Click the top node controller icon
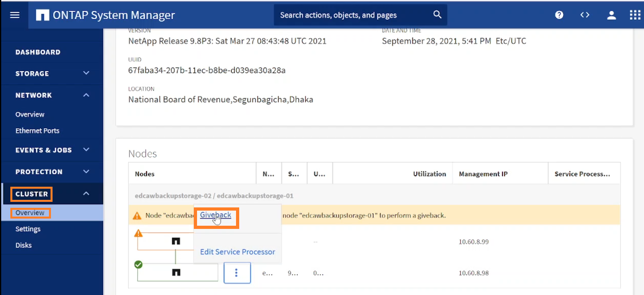The width and height of the screenshot is (644, 295). point(176,241)
